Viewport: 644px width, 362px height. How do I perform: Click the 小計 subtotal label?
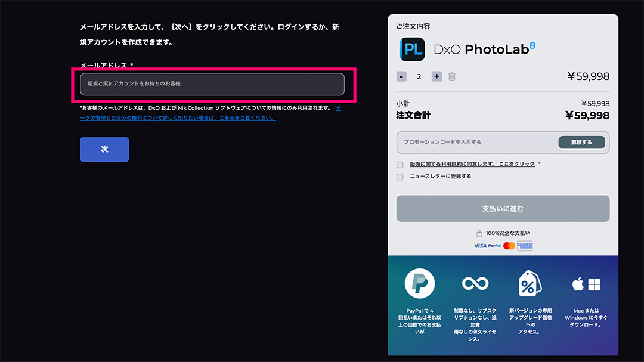[403, 104]
